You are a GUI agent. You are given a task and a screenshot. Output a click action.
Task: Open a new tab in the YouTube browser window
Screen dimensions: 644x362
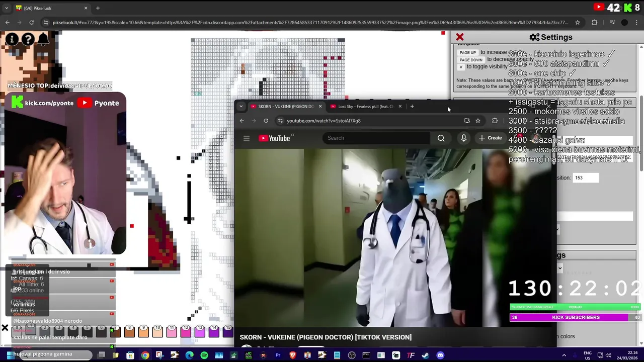412,106
